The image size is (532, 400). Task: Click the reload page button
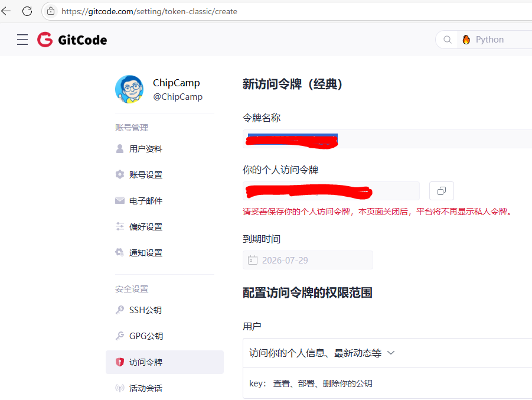[27, 11]
